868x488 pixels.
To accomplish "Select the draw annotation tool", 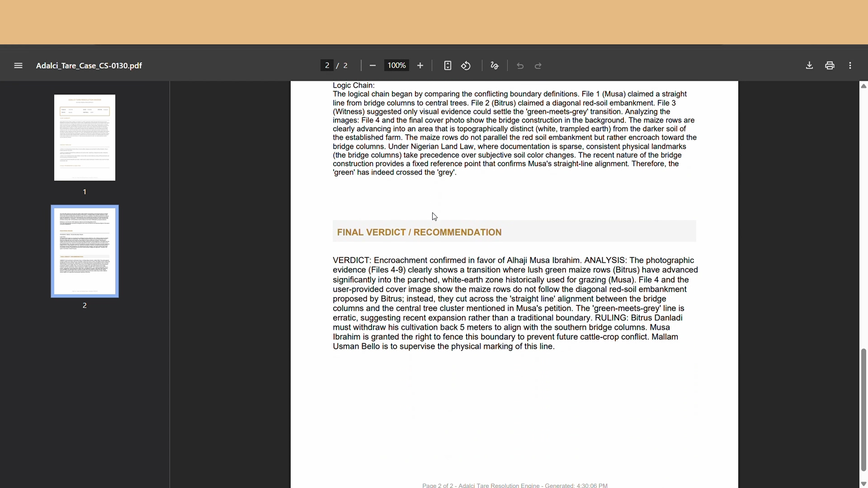I will [x=495, y=66].
